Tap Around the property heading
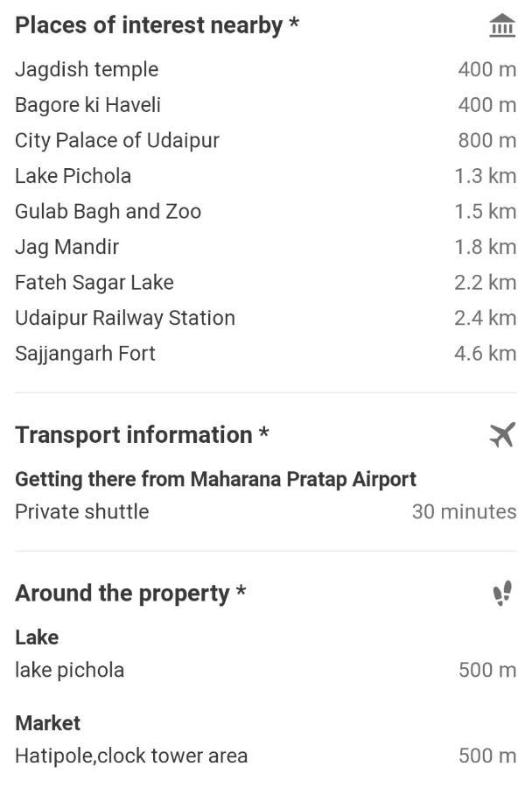Screen dimensions: 532x788 click(x=130, y=594)
